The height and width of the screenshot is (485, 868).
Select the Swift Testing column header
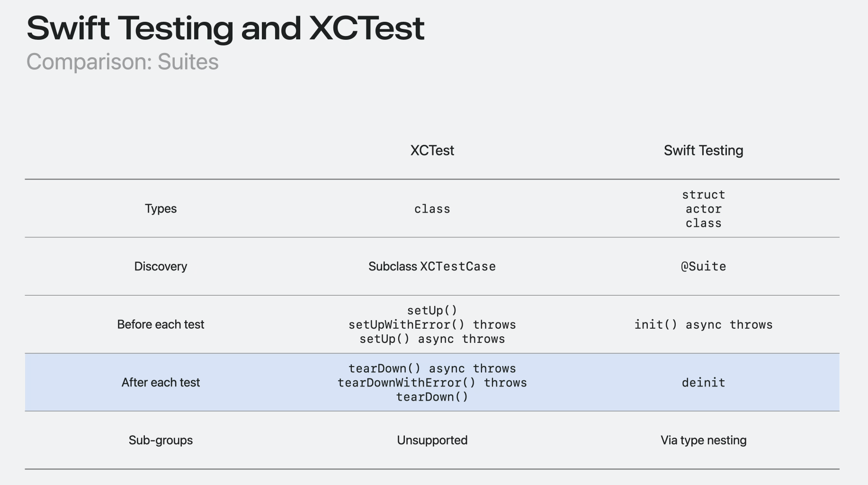pos(703,151)
